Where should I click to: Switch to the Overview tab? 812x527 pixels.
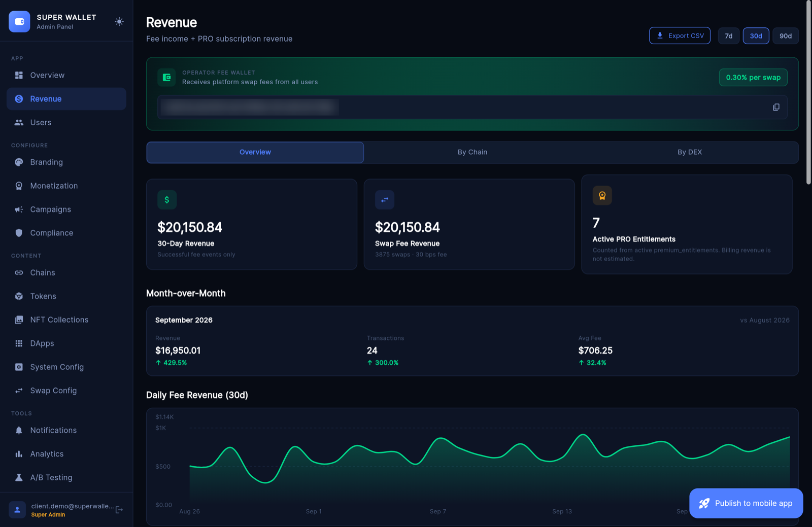[255, 152]
